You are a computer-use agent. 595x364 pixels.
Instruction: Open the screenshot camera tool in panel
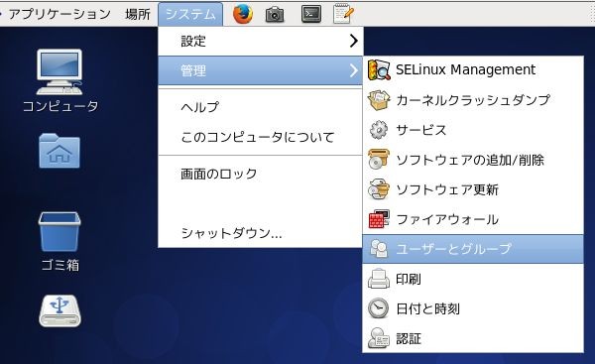click(275, 15)
